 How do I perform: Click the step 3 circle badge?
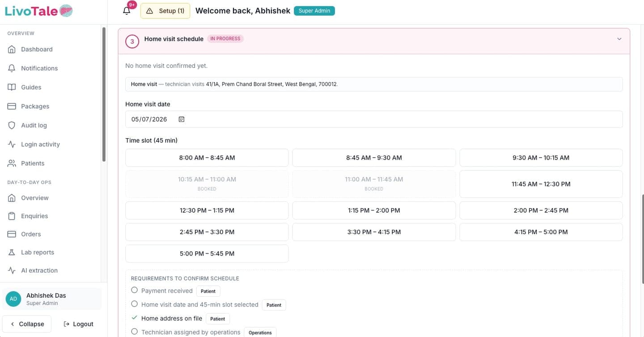tap(132, 42)
